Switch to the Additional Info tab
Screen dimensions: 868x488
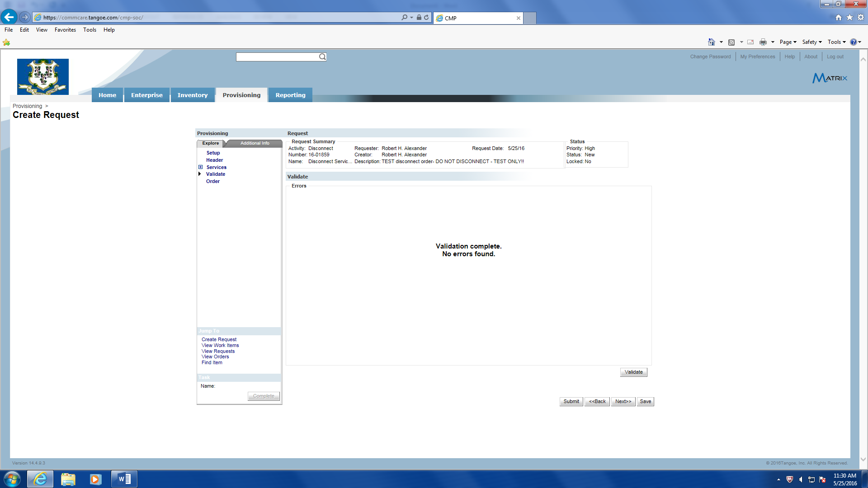[x=255, y=143]
